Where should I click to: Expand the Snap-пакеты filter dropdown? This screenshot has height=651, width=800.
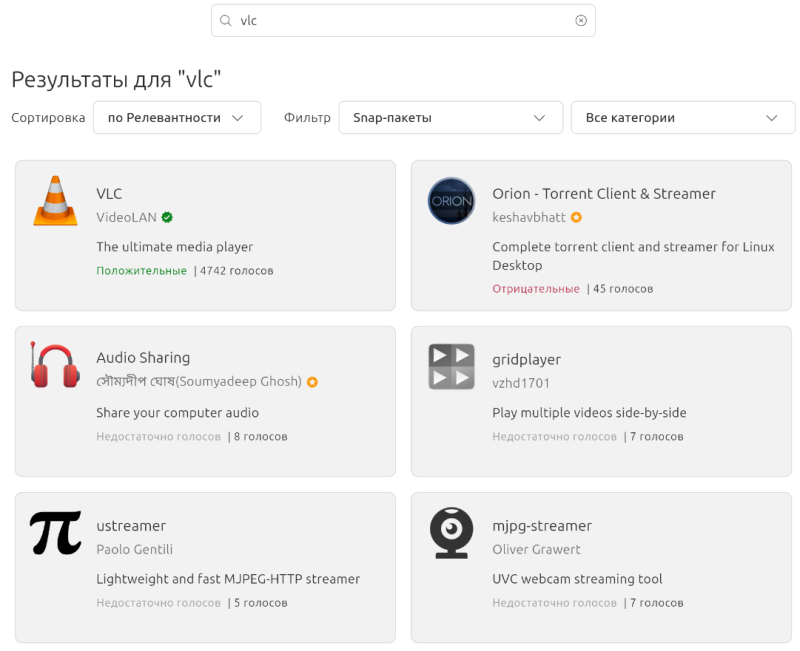coord(450,117)
